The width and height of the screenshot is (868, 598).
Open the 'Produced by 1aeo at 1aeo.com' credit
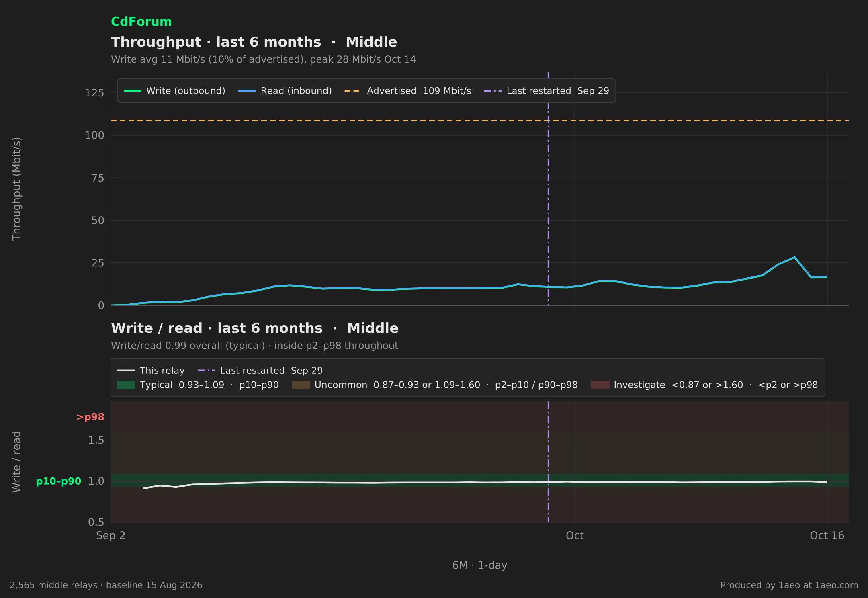pyautogui.click(x=789, y=585)
